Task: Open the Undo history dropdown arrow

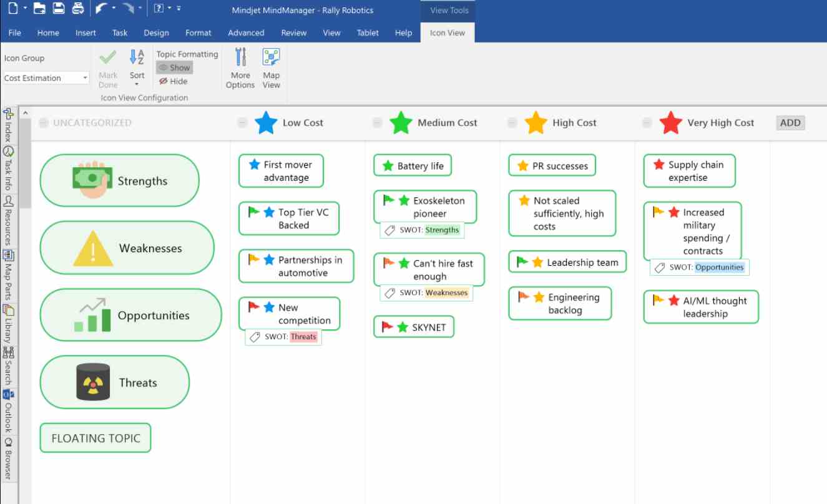Action: coord(114,9)
